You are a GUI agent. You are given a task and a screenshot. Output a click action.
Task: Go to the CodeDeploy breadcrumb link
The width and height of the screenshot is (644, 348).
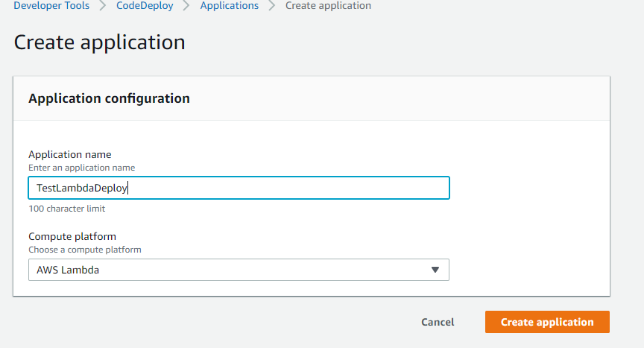145,6
